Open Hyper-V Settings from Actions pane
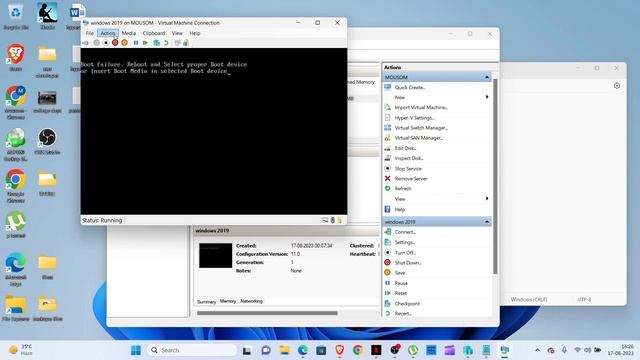 tap(414, 118)
